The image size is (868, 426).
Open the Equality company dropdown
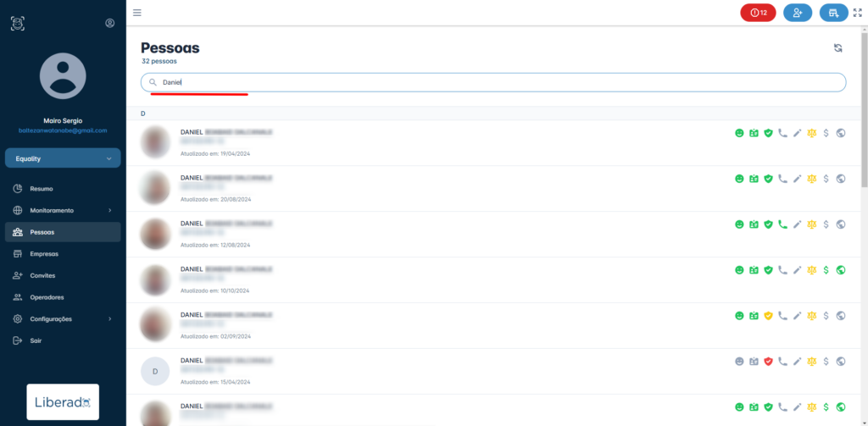point(63,158)
